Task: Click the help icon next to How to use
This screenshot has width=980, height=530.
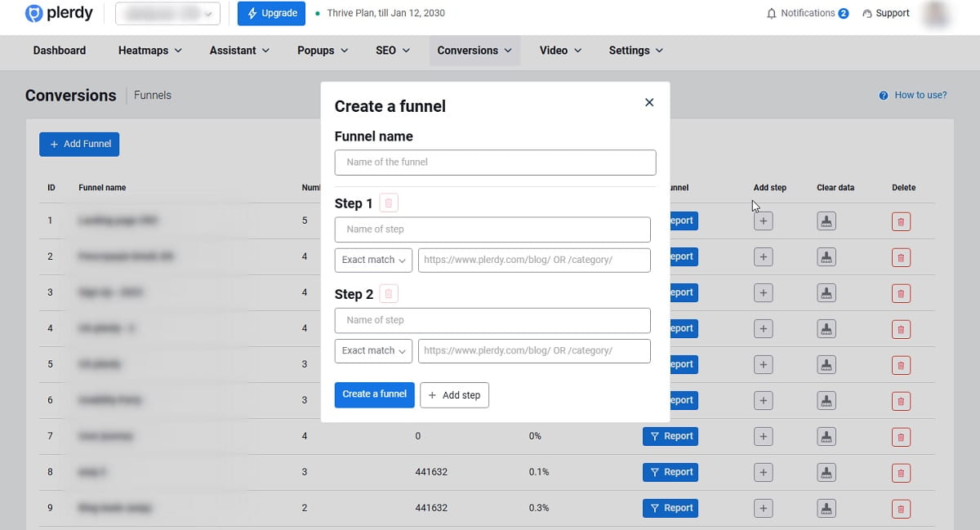Action: [882, 95]
